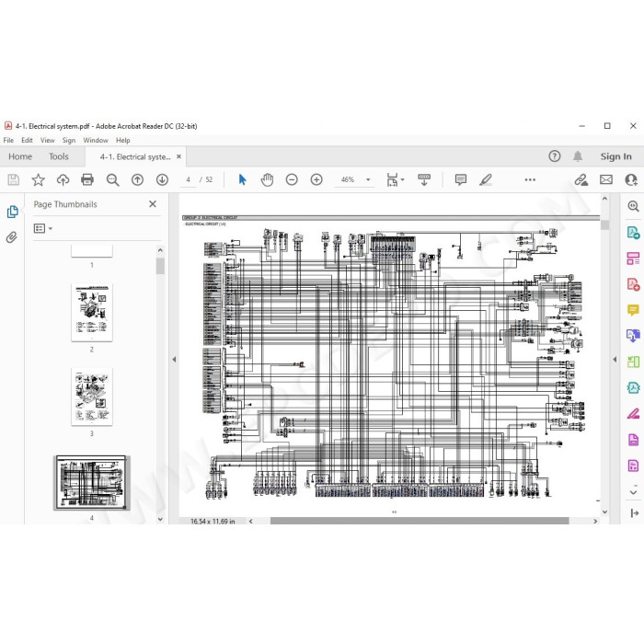Click the thumbnails panel scroll down arrow

160,519
